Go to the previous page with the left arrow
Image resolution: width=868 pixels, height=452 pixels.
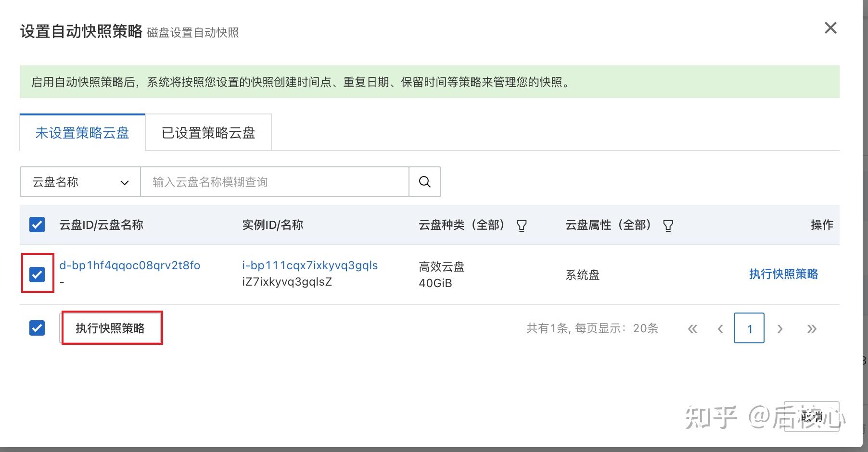(720, 329)
